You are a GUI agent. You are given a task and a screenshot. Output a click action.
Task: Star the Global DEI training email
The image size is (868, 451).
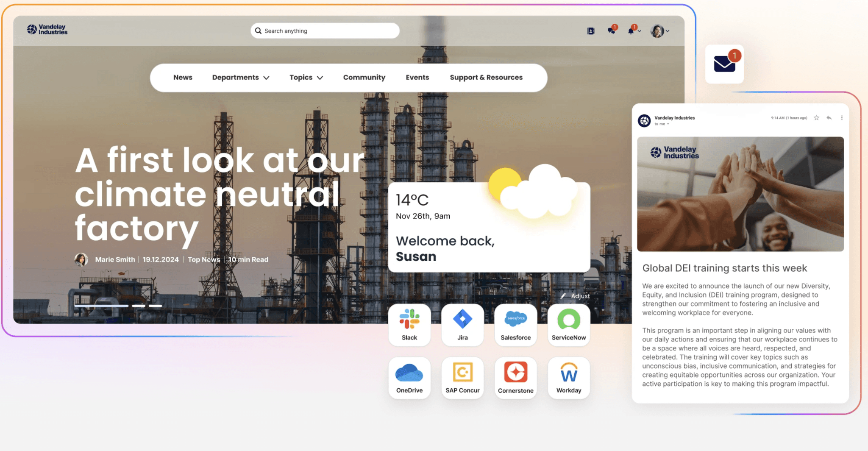tap(816, 118)
